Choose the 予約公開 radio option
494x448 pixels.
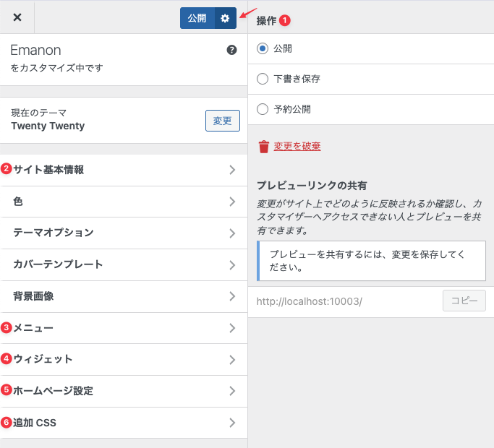tap(263, 109)
